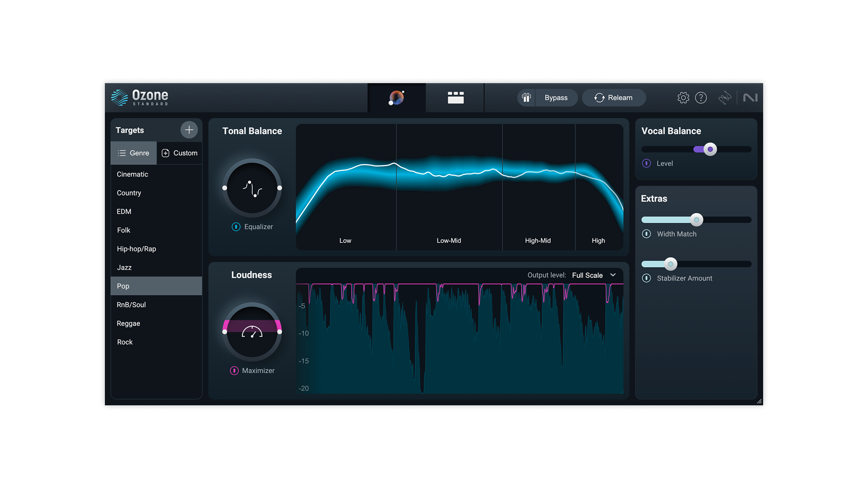Toggle the Bypass button
The width and height of the screenshot is (868, 488).
tap(556, 98)
